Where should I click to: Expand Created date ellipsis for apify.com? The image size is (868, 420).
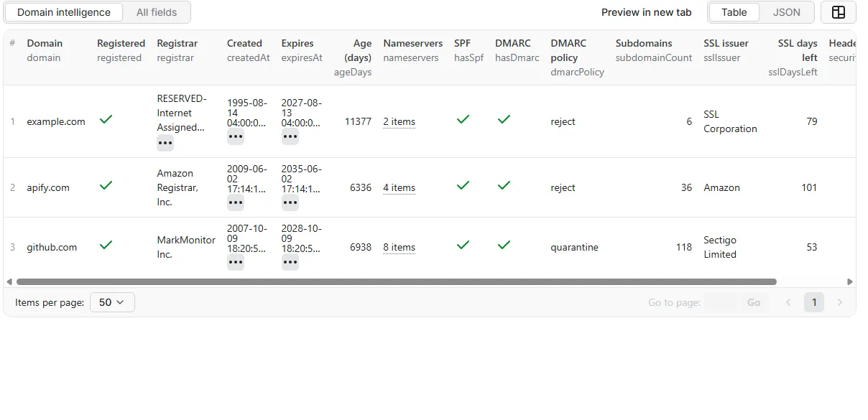pos(236,203)
